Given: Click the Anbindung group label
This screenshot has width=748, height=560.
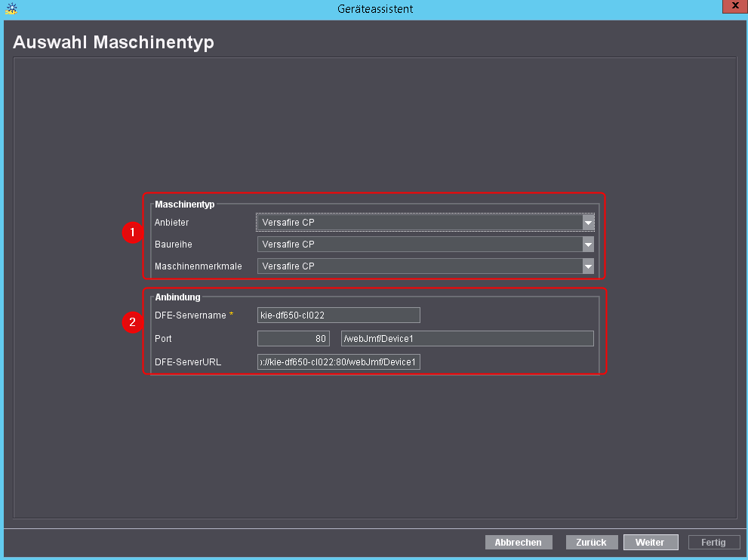Looking at the screenshot, I should tap(177, 297).
